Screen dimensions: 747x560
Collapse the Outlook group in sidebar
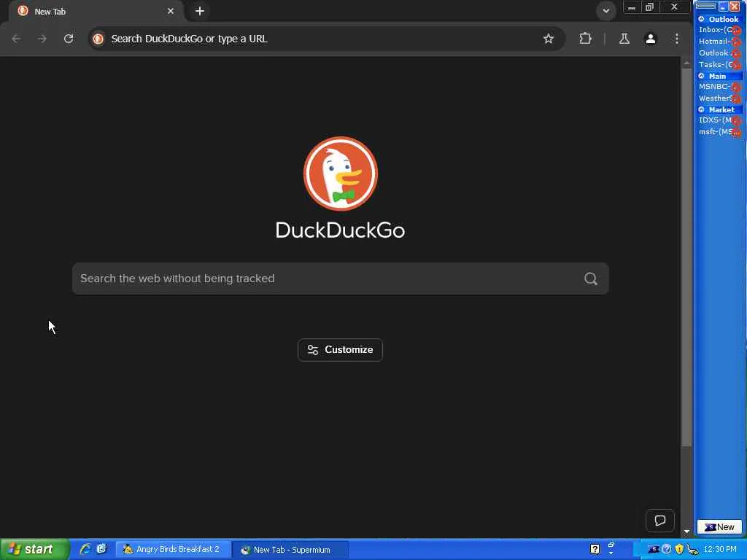pyautogui.click(x=701, y=19)
